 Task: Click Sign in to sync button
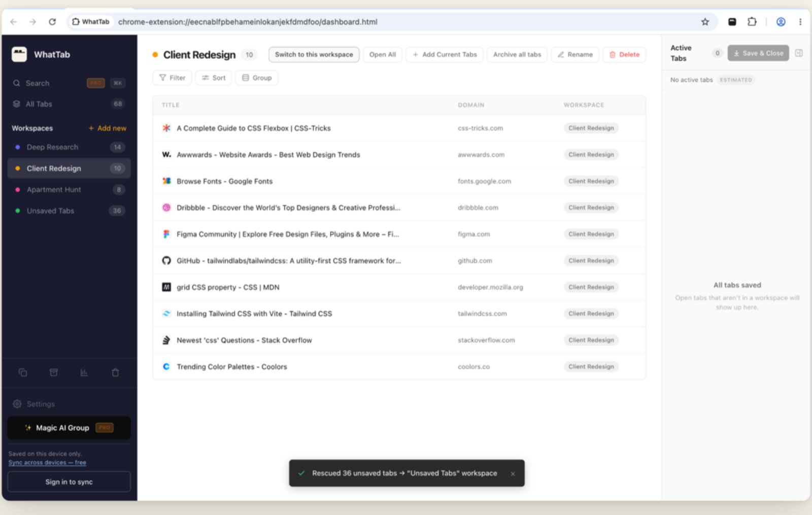click(x=69, y=482)
